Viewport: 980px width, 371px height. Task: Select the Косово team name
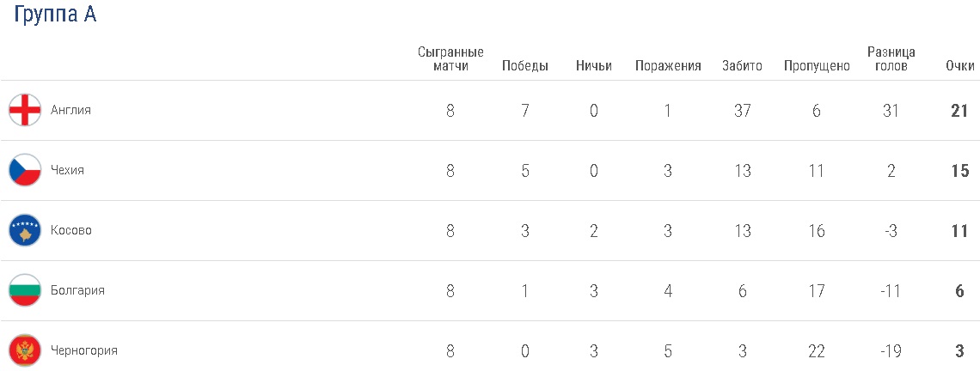pos(70,230)
